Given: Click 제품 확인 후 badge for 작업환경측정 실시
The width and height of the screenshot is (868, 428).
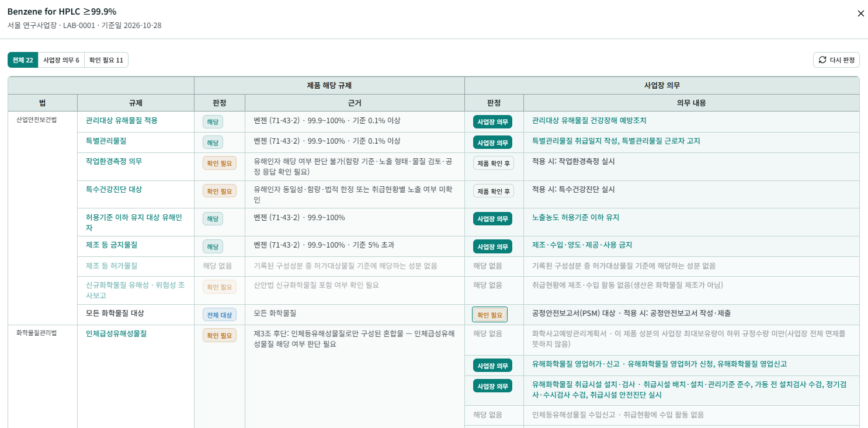Looking at the screenshot, I should 494,163.
